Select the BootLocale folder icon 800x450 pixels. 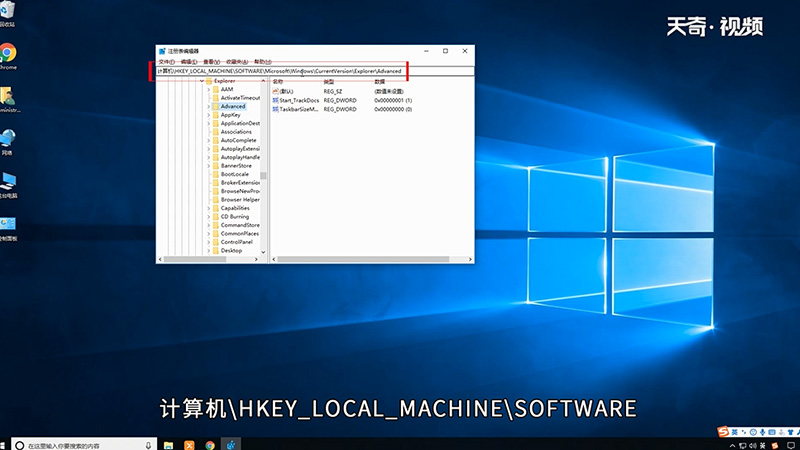(x=216, y=174)
